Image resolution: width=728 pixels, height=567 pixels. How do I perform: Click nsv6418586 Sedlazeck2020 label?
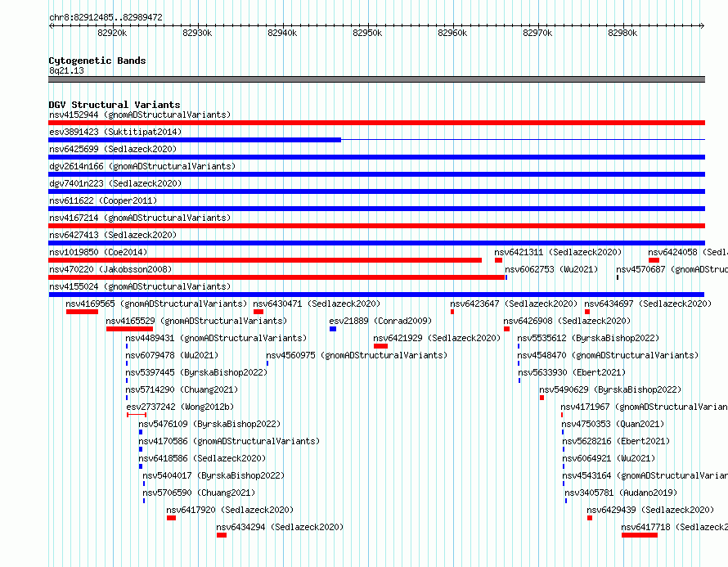coord(202,458)
